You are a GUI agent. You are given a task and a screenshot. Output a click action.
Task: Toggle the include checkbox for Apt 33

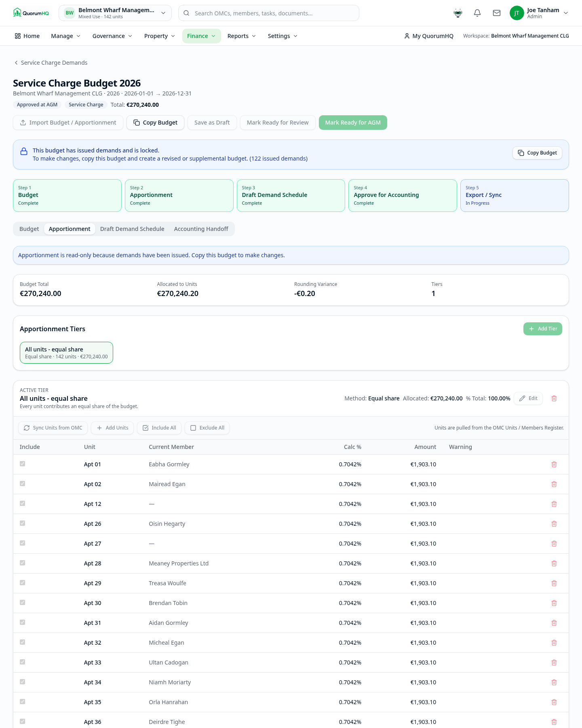23,662
